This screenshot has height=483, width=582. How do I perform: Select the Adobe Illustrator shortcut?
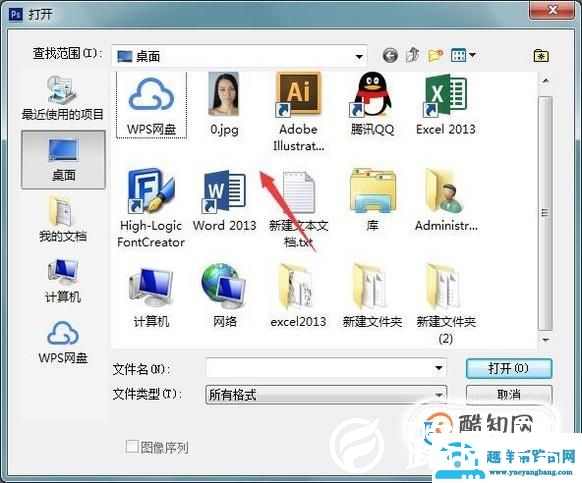click(x=298, y=112)
